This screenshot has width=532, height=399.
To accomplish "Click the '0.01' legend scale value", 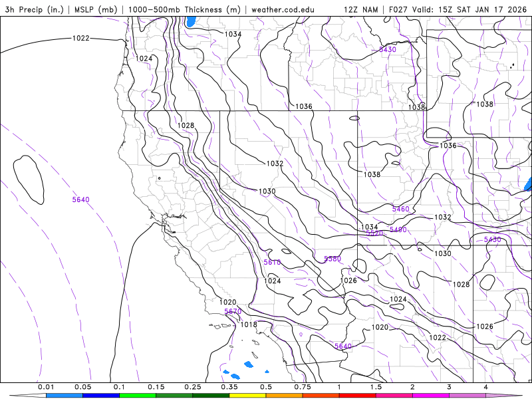I will coord(46,387).
